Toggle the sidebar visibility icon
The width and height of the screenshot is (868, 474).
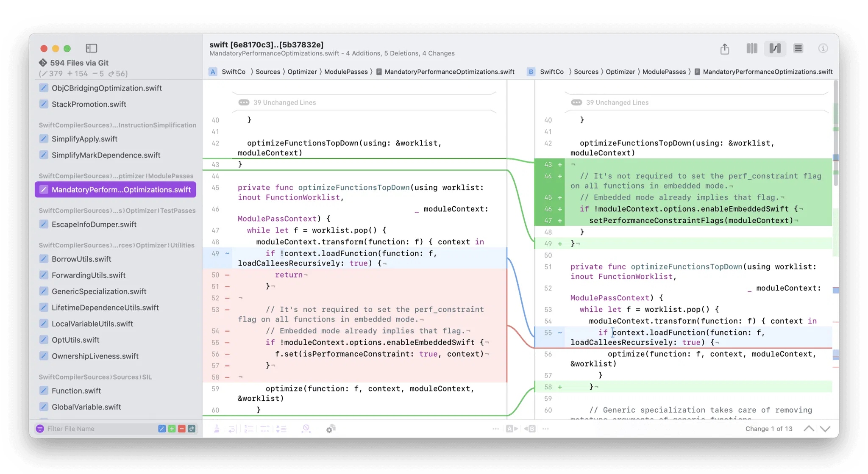pos(92,48)
